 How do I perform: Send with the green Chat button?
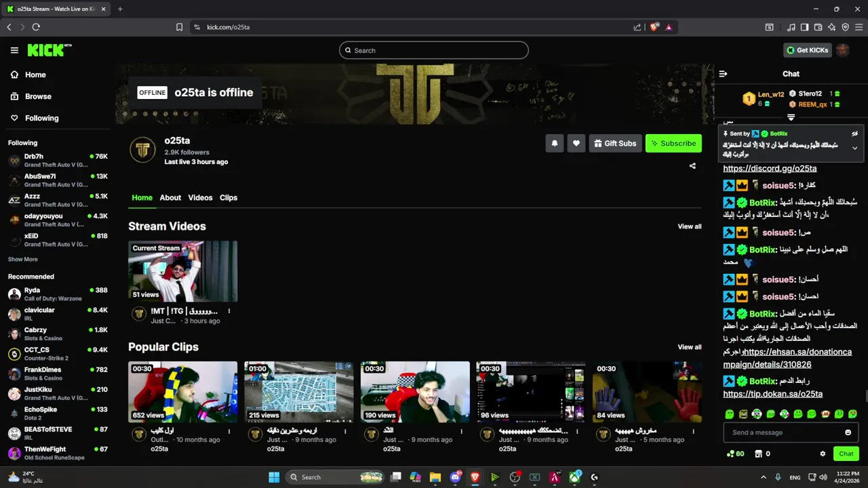tap(846, 454)
